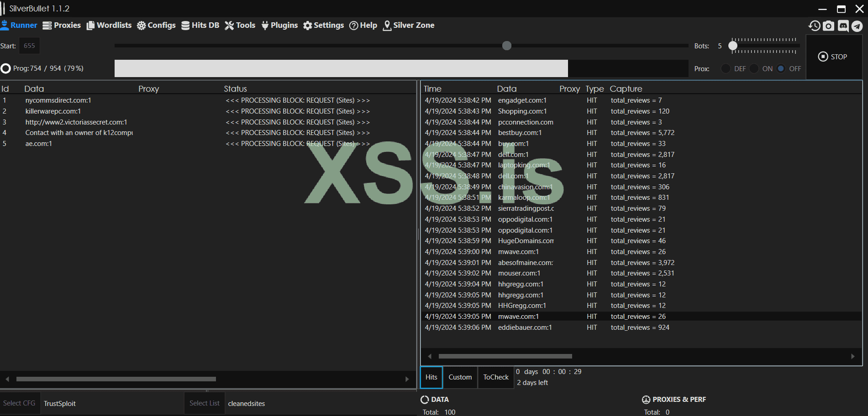Select hit row mouser.com:1

tap(641, 273)
